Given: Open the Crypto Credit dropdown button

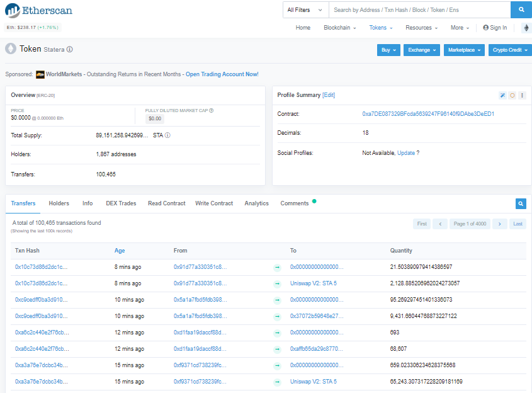Looking at the screenshot, I should tap(510, 50).
